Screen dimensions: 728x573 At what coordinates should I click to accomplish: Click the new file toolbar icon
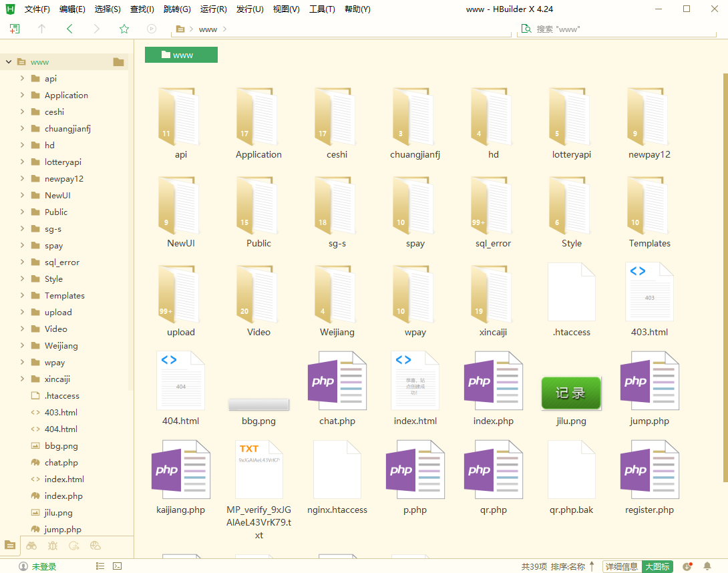pyautogui.click(x=15, y=29)
